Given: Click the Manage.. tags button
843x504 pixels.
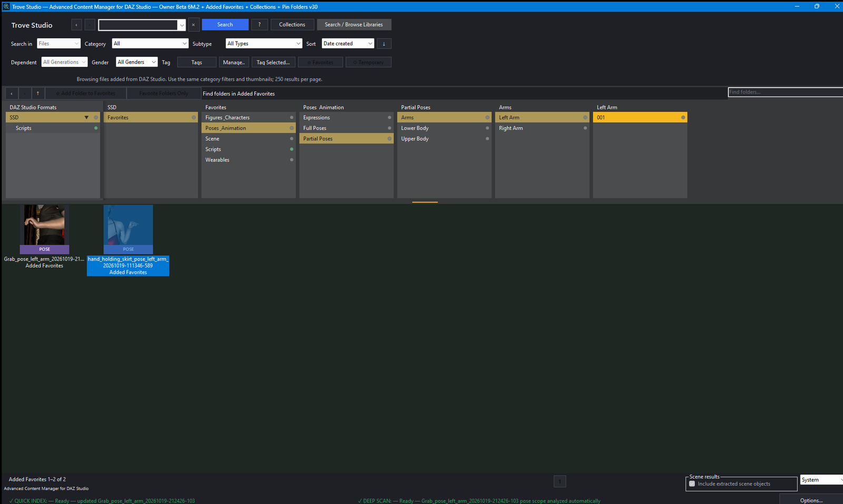Looking at the screenshot, I should tap(234, 62).
